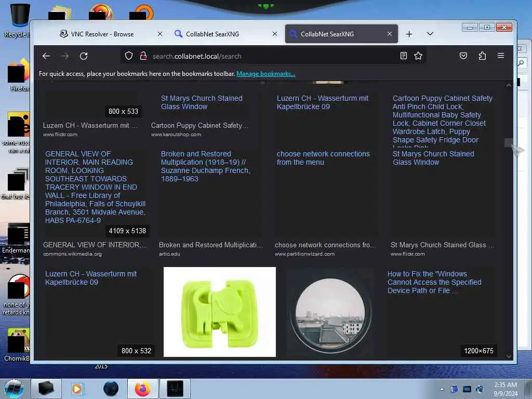Open GENERAL VIEW OF INTERIOR library result
Screen dimensions: 532x399
[96, 187]
